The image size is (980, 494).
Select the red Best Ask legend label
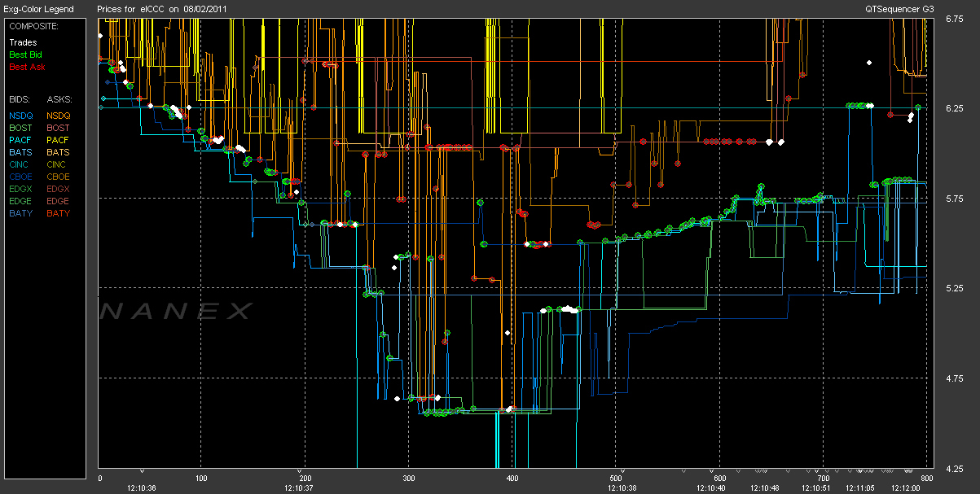[x=26, y=67]
